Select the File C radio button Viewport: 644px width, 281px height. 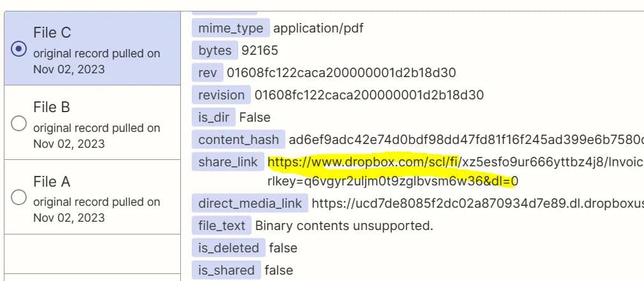pos(20,49)
